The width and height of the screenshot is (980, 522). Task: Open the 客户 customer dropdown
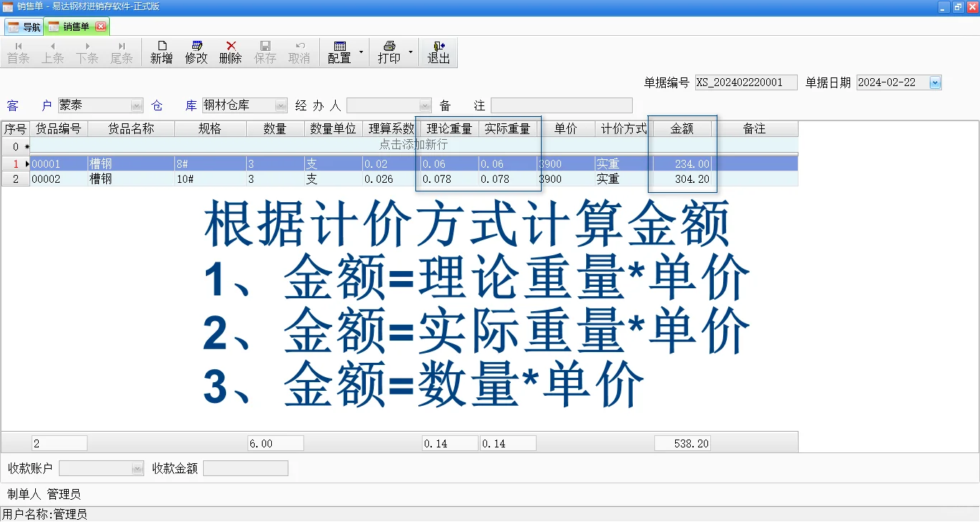[137, 105]
